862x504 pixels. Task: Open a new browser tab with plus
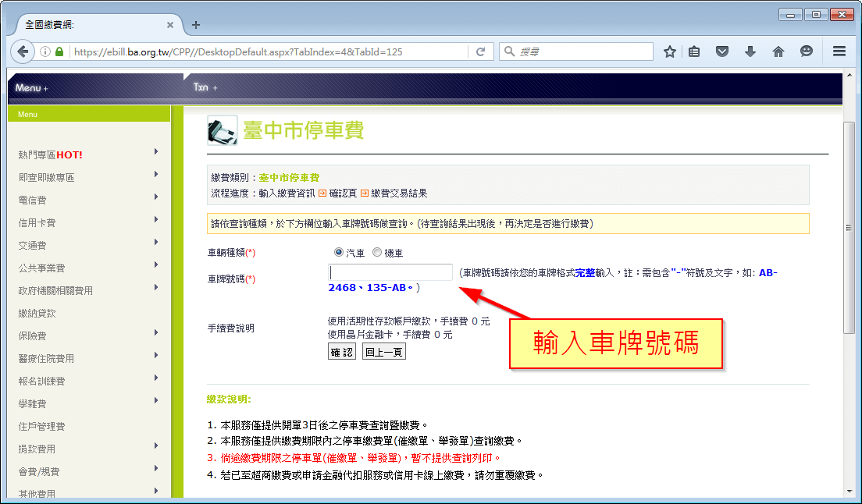196,25
